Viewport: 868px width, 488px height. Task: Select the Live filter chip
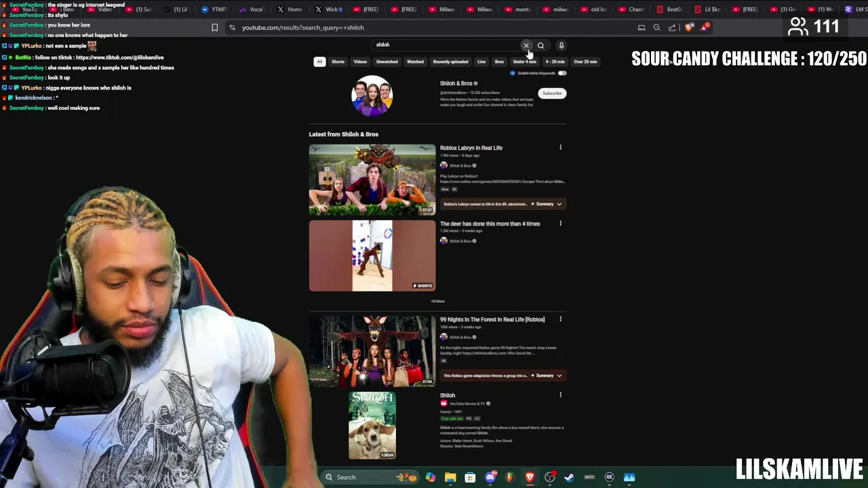click(481, 62)
